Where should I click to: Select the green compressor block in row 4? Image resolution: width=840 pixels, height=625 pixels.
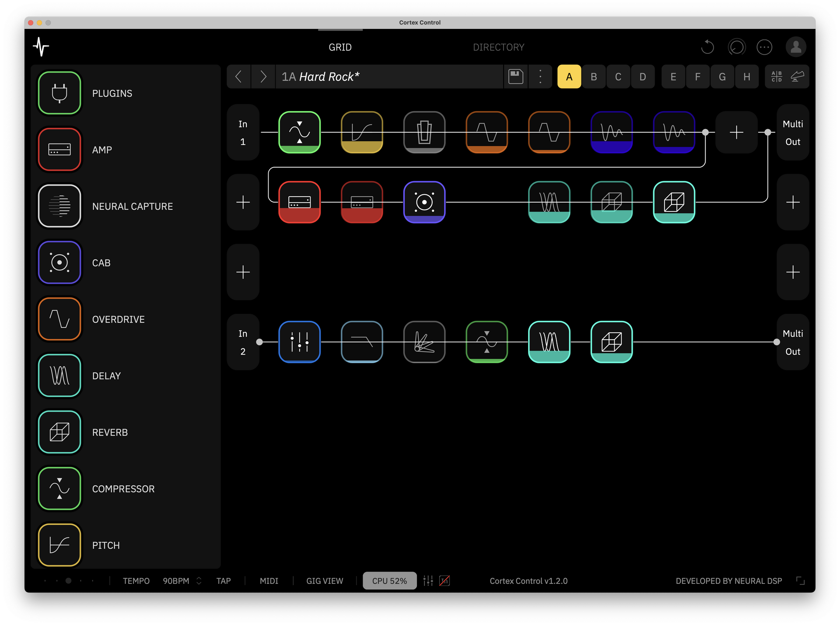coord(487,342)
